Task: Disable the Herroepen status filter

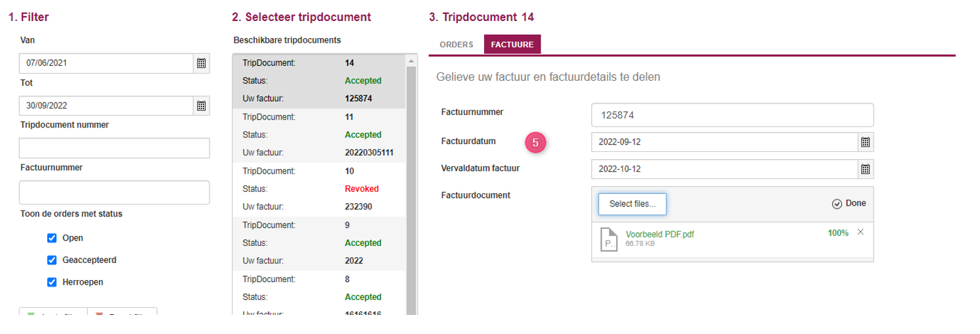Action: coord(53,282)
